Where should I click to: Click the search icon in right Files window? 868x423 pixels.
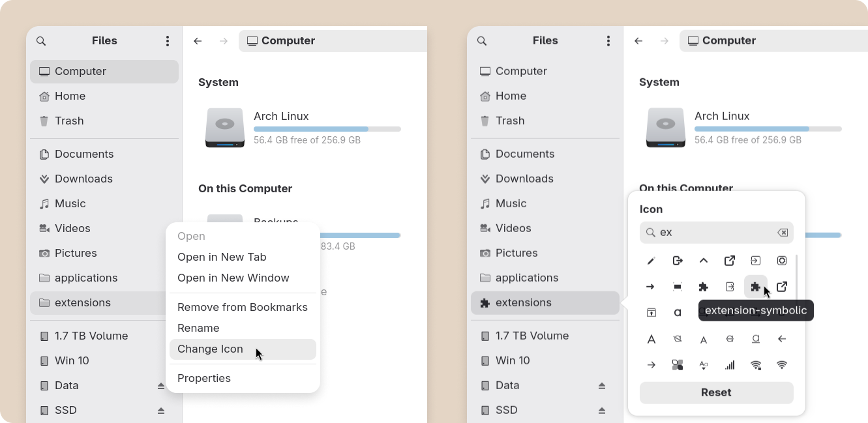pyautogui.click(x=482, y=41)
